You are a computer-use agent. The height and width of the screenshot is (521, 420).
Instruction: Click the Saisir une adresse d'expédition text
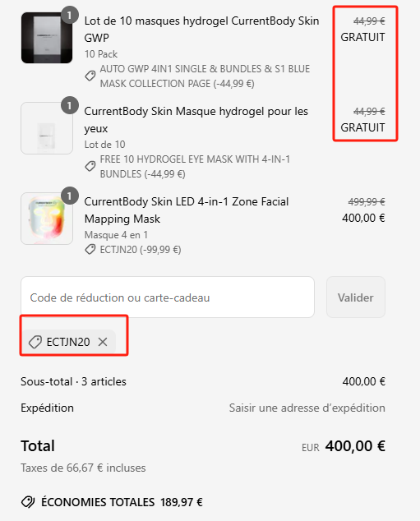coord(307,408)
